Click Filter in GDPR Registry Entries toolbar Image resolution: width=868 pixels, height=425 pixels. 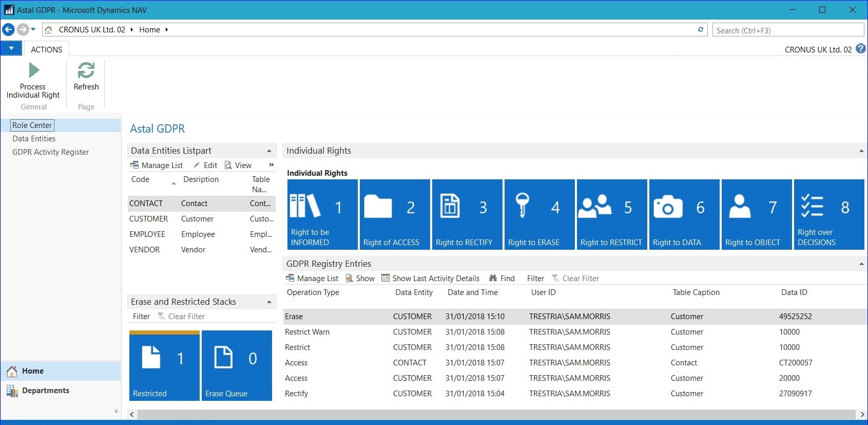pos(535,278)
